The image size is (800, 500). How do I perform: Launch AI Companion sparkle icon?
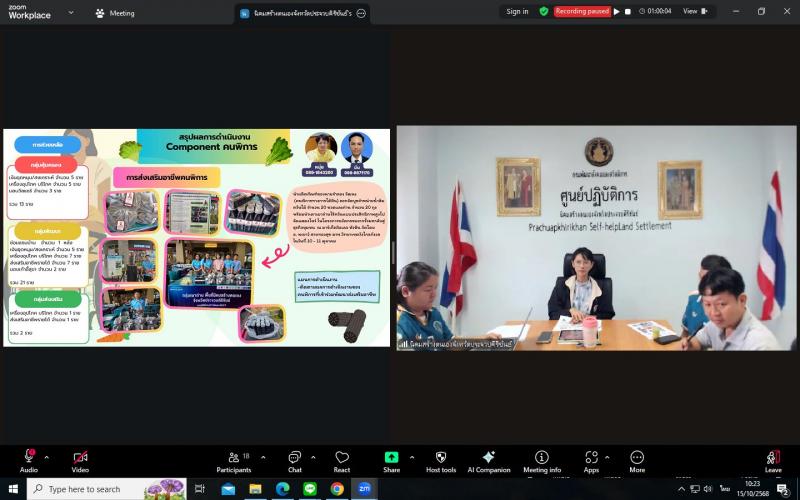click(489, 461)
